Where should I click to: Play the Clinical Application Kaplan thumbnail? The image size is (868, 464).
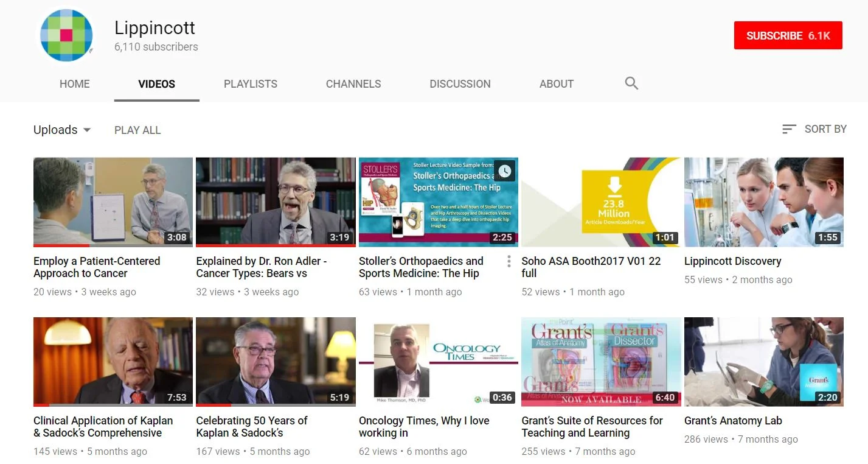click(x=113, y=362)
